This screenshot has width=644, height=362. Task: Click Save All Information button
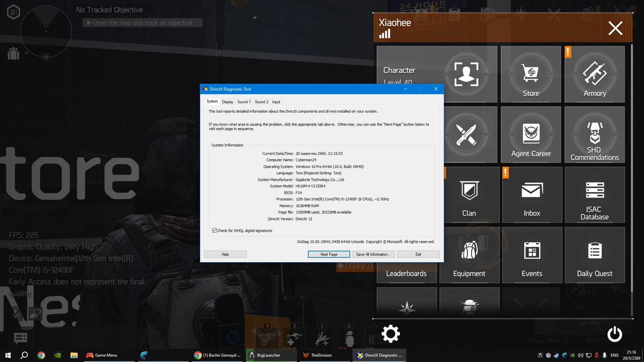coord(374,254)
